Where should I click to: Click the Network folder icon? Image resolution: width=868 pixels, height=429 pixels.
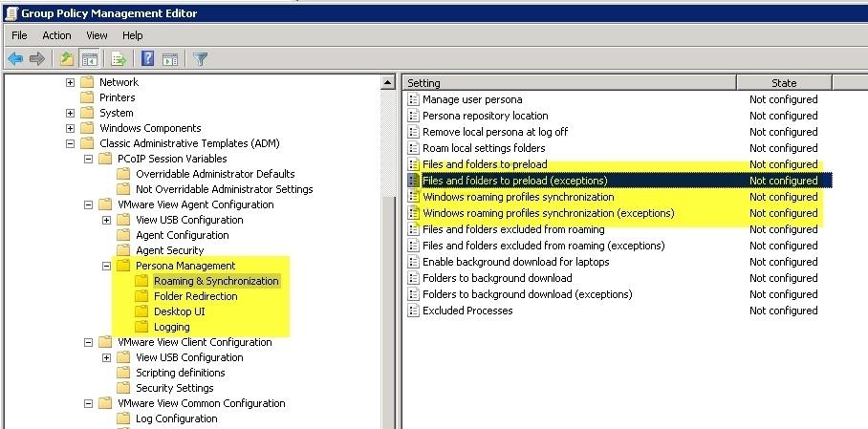tap(87, 82)
